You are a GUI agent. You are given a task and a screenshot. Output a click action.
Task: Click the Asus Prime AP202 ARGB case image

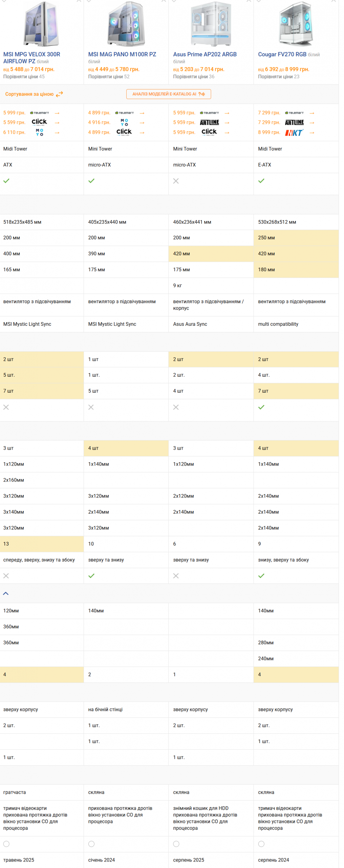[x=211, y=24]
